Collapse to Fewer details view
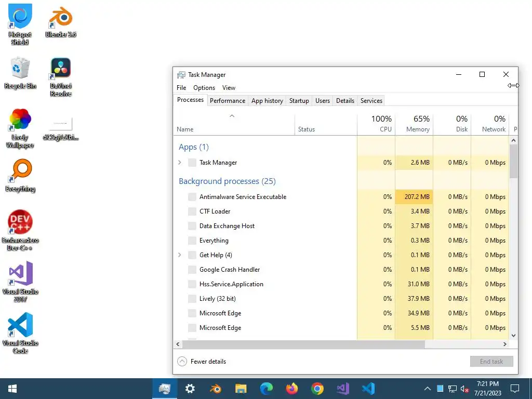The image size is (532, 399). coord(202,362)
